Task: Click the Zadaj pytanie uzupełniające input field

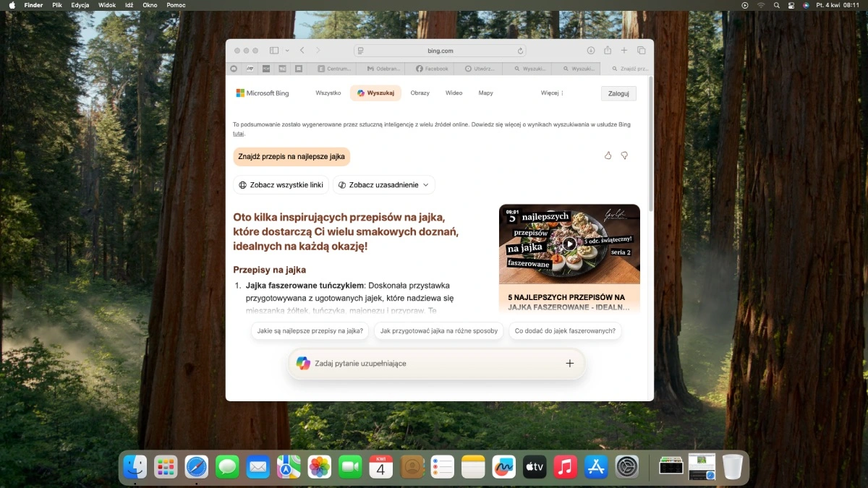Action: [x=434, y=364]
